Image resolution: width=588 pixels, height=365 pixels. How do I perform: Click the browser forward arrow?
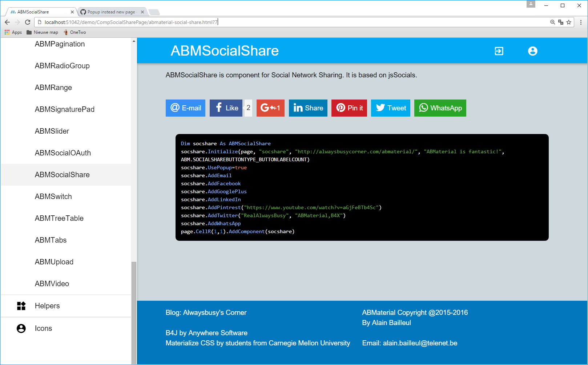pyautogui.click(x=17, y=22)
